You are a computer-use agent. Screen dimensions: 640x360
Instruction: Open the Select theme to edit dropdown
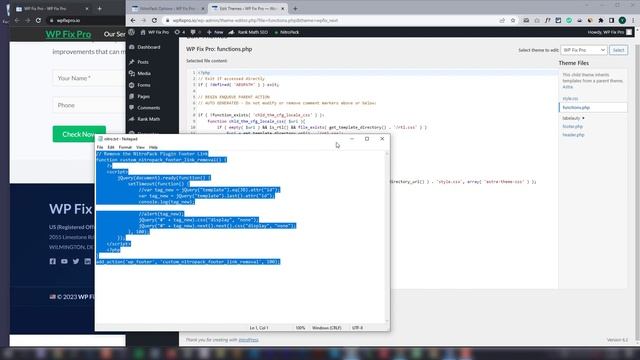point(584,50)
